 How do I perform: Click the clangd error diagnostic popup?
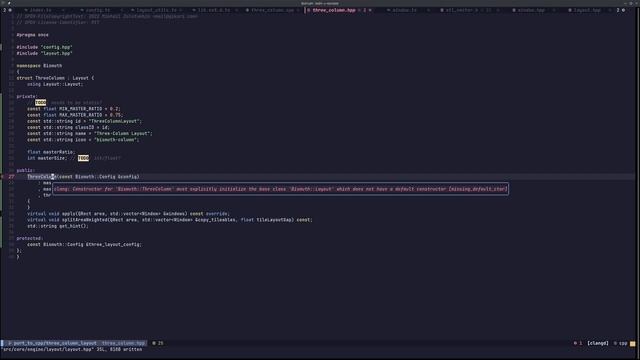pos(280,189)
